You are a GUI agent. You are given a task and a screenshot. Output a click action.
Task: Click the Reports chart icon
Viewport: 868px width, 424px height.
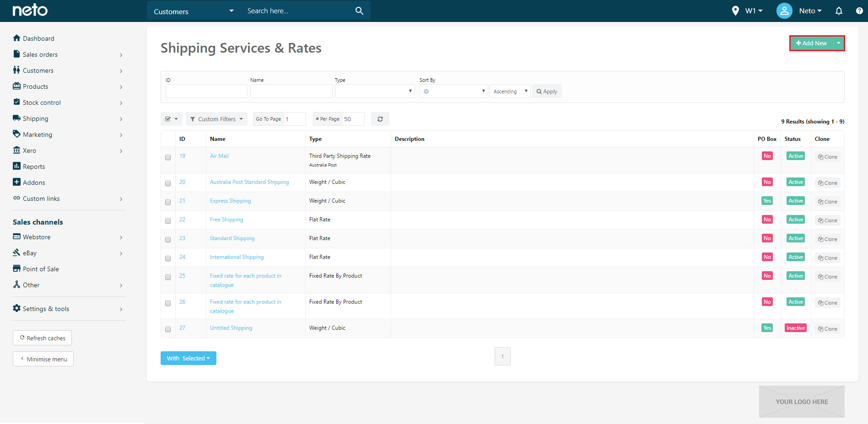click(17, 166)
